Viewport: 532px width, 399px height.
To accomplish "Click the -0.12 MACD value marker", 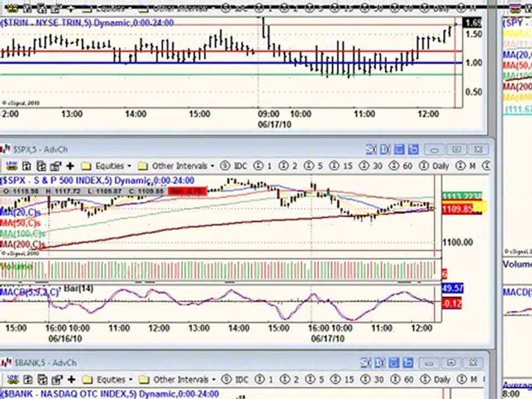I will pos(452,303).
